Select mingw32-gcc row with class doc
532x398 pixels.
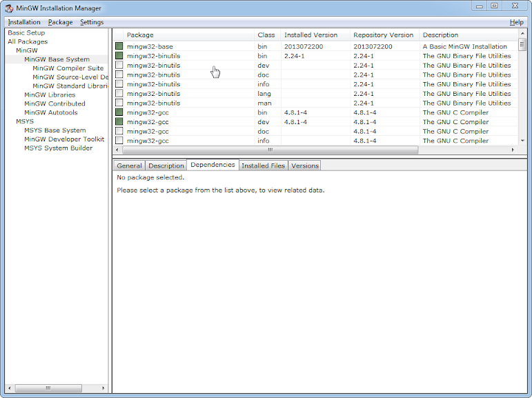(x=315, y=131)
